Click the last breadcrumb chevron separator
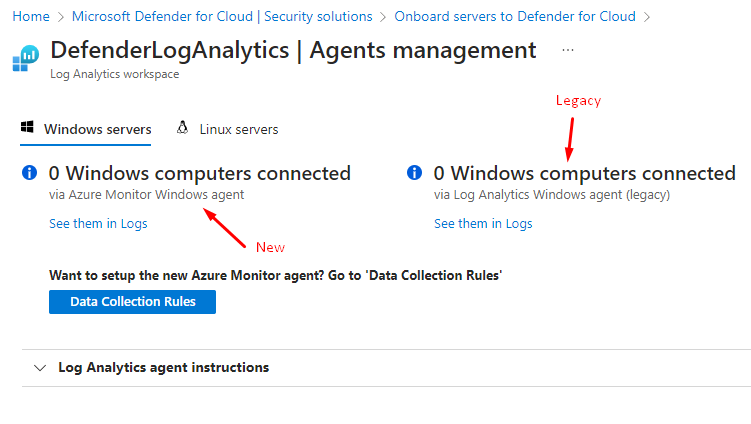751x424 pixels. pos(647,17)
